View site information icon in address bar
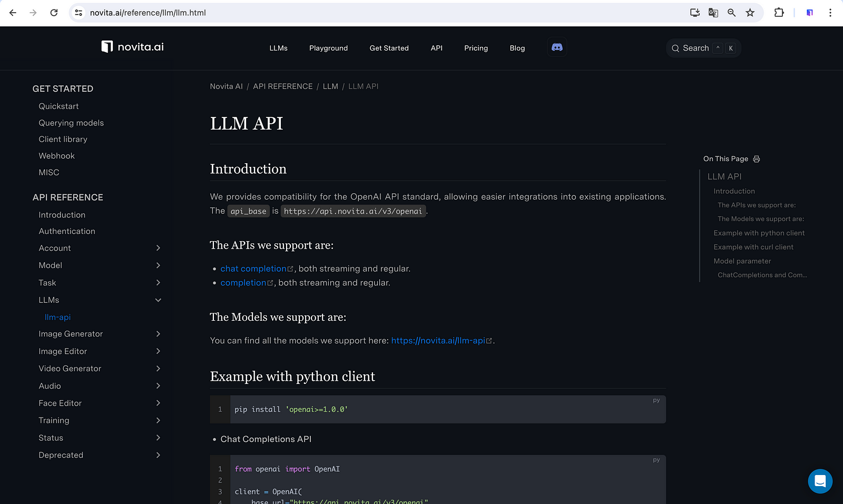 (79, 13)
